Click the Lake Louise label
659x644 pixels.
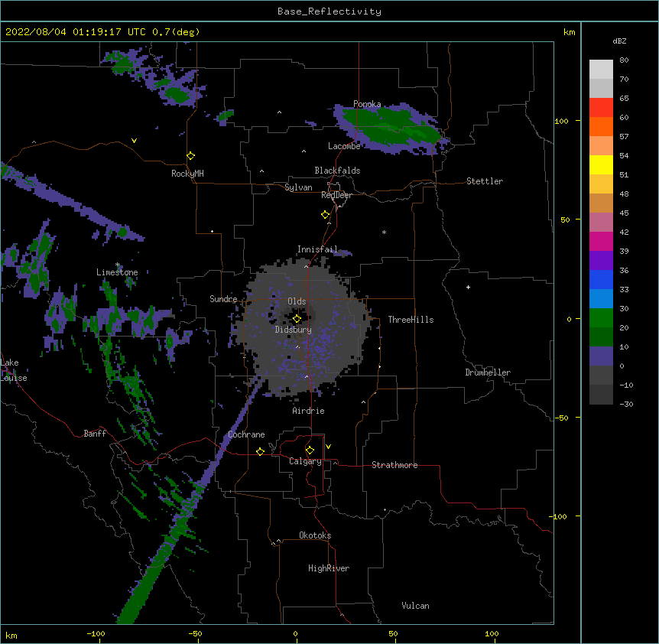coord(14,370)
